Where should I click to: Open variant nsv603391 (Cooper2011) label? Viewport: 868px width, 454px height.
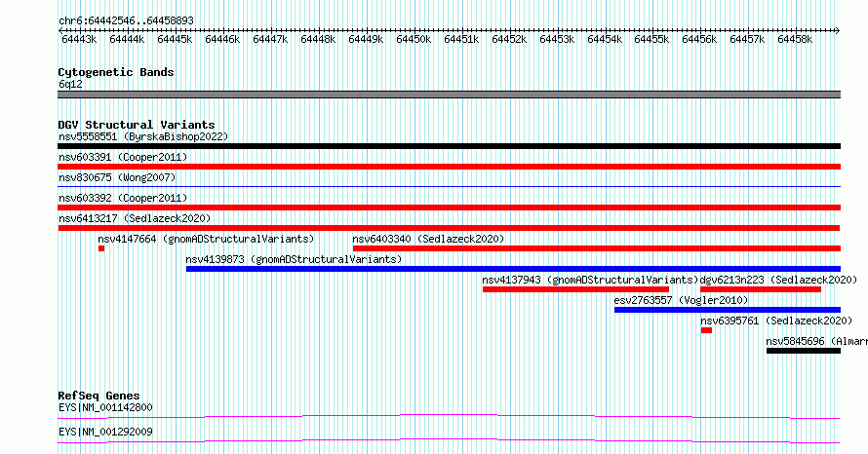(123, 157)
